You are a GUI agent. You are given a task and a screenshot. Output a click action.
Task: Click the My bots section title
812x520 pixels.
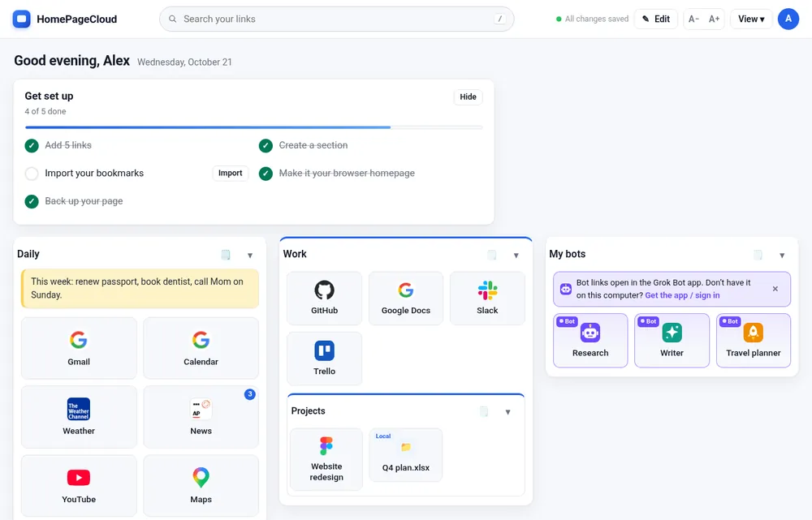pos(567,254)
